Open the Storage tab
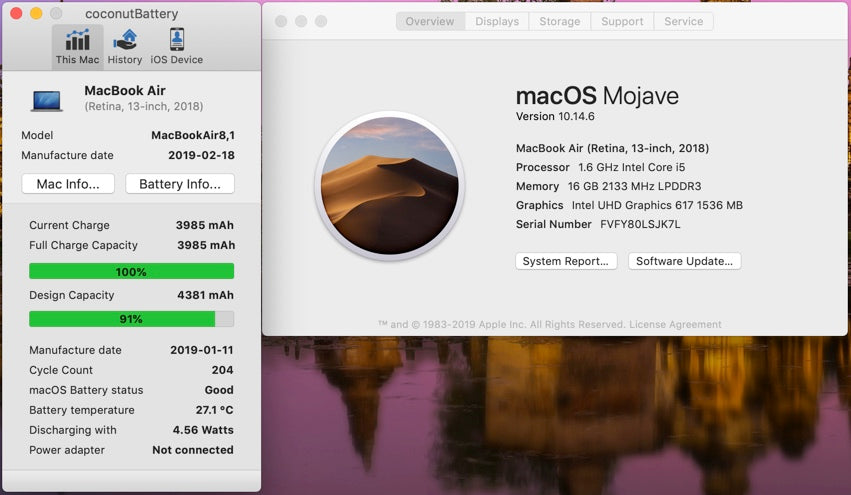Viewport: 851px width, 495px height. tap(560, 21)
